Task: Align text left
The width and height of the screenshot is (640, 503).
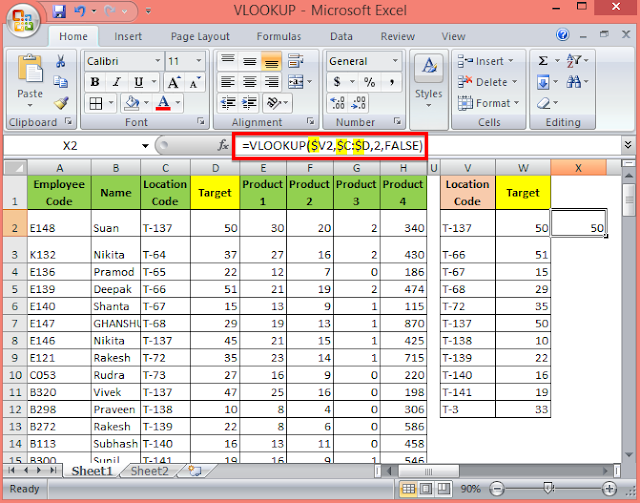Action: [227, 82]
